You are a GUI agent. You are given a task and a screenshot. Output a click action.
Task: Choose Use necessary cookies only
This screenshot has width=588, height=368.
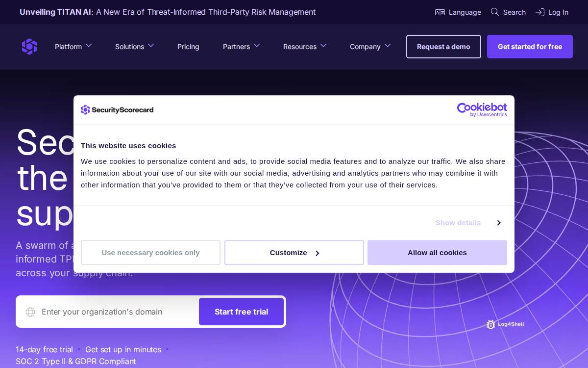point(150,253)
